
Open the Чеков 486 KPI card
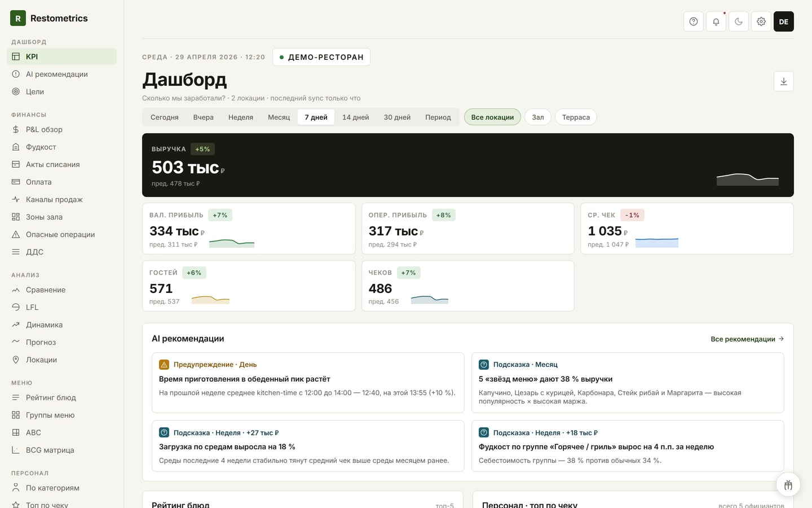[x=468, y=286]
